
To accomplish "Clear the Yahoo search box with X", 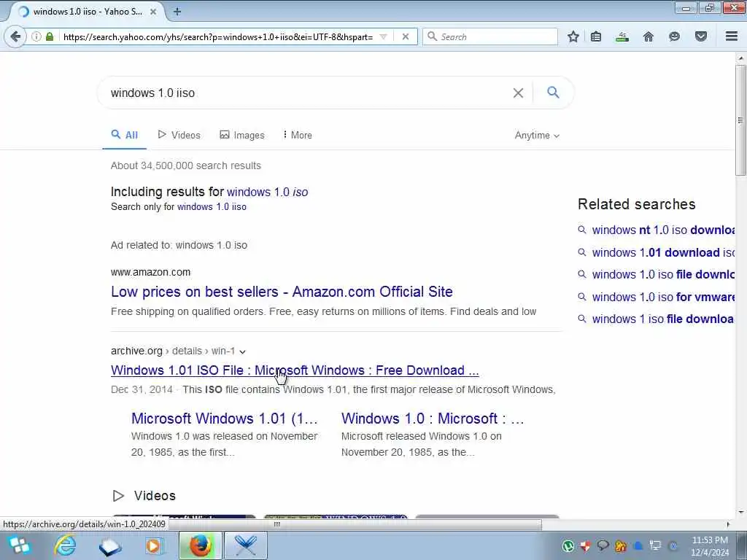I will click(x=519, y=93).
